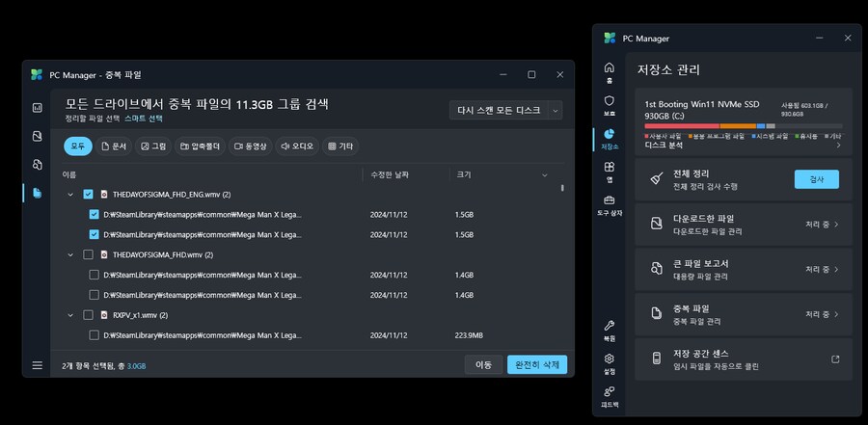
Task: Open 앱 (Apps) in PC Manager sidebar
Action: (609, 172)
